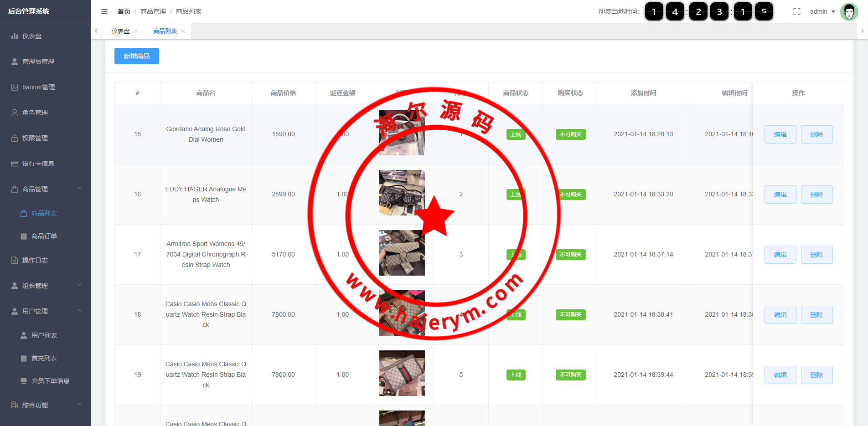Collapse sidebar with the hamburger icon
The width and height of the screenshot is (868, 426).
(x=104, y=11)
